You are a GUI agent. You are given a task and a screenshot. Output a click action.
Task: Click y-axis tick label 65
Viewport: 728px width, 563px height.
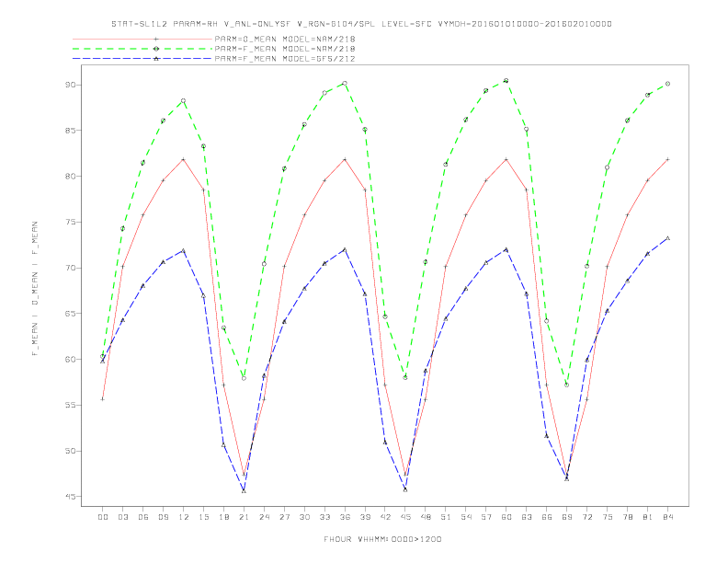point(71,314)
